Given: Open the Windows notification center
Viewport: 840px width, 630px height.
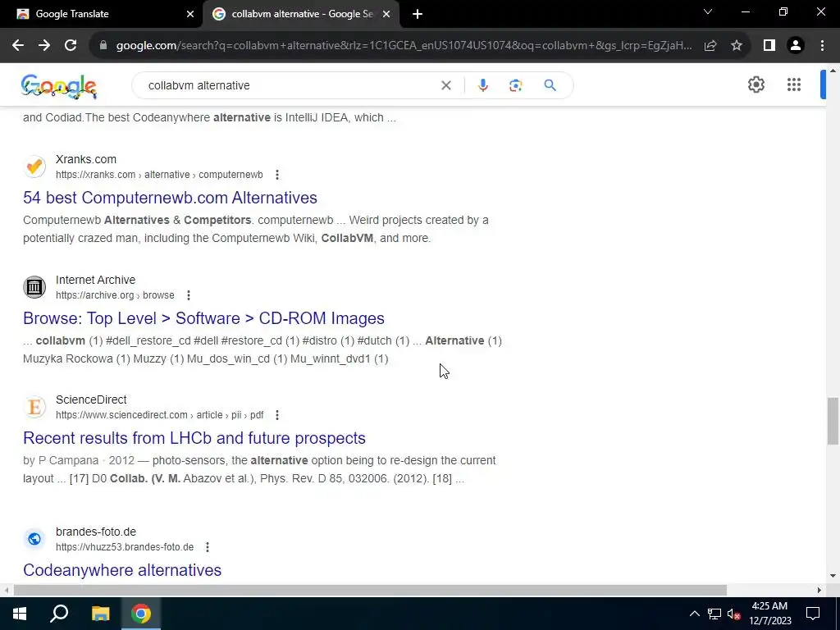Looking at the screenshot, I should point(813,614).
